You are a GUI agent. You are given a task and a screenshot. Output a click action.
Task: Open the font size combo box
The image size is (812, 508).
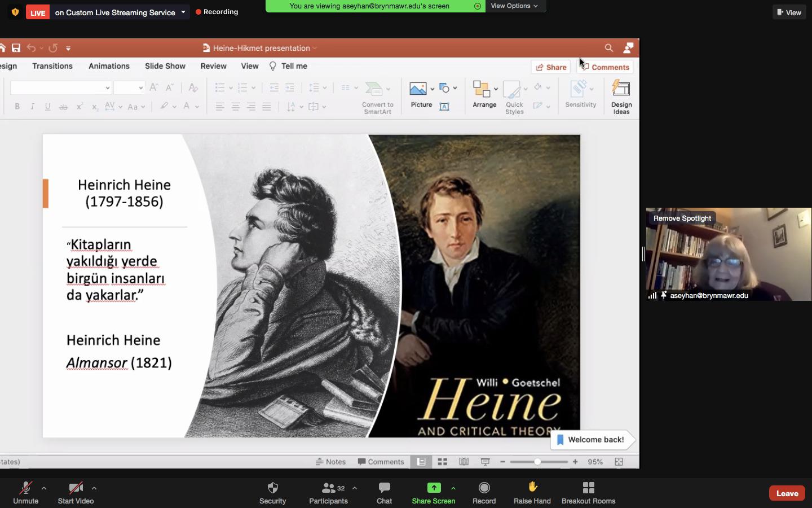pyautogui.click(x=129, y=87)
